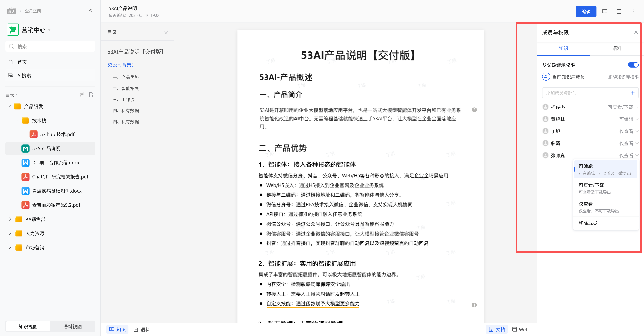Collapse the left sidebar with double-chevron icon
Image resolution: width=644 pixels, height=336 pixels.
pos(90,11)
